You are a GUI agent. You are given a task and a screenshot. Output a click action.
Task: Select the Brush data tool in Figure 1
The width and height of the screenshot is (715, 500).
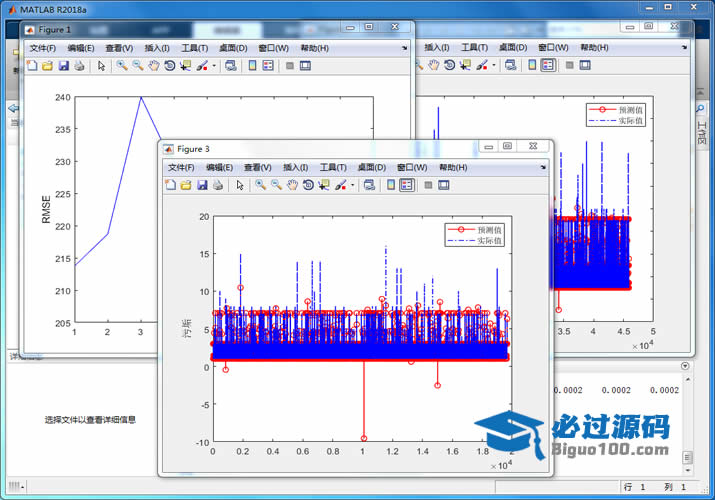pyautogui.click(x=202, y=66)
